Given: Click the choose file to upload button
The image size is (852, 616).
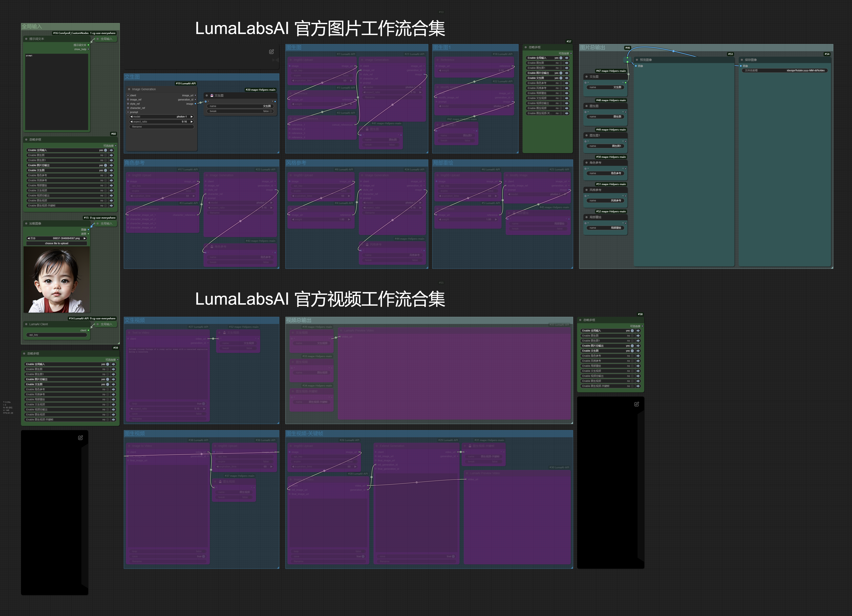Looking at the screenshot, I should [57, 243].
